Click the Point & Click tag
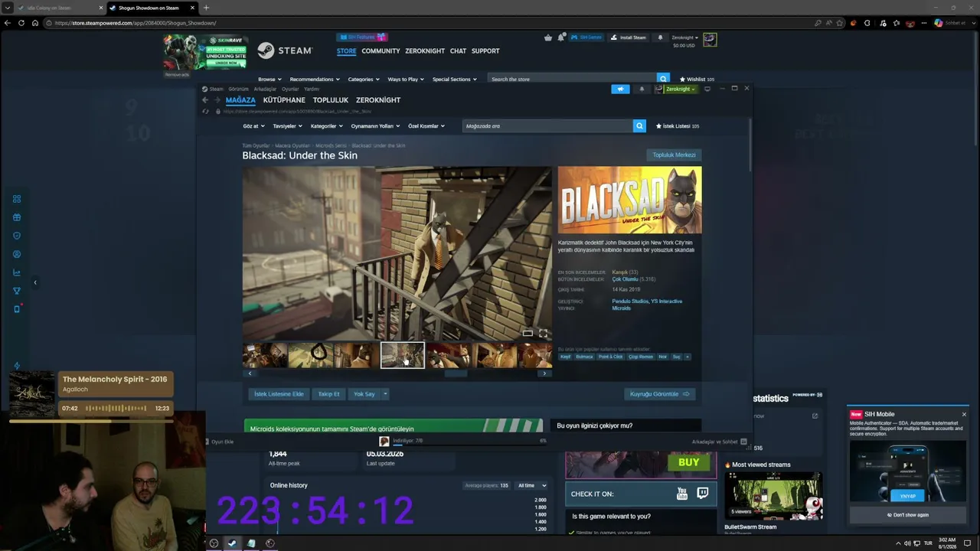Screen dimensions: 980x551 click(x=610, y=357)
